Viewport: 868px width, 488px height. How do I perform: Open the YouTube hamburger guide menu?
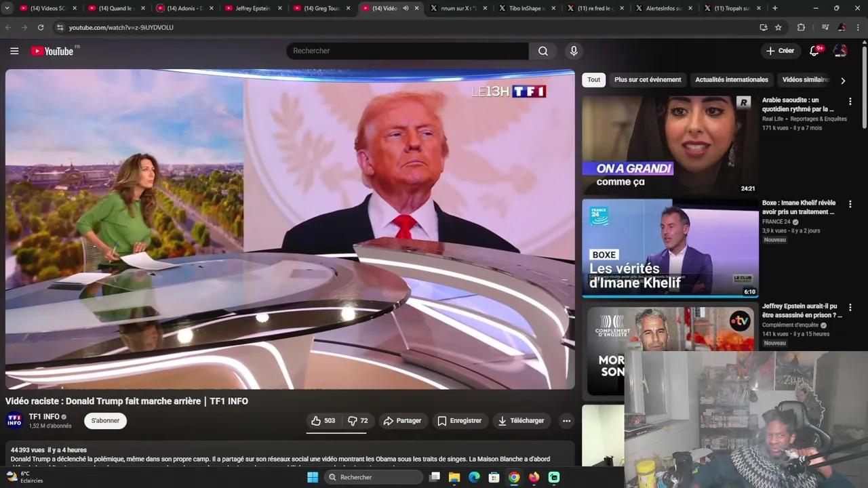point(14,51)
